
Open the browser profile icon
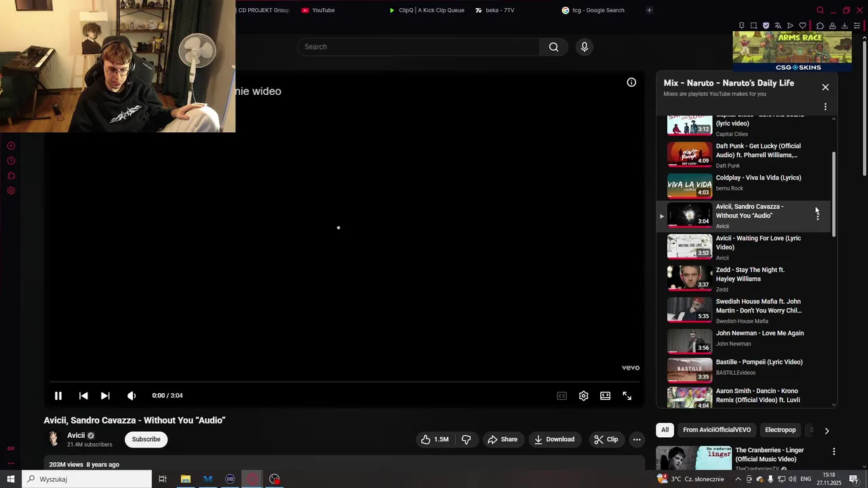pos(832,26)
